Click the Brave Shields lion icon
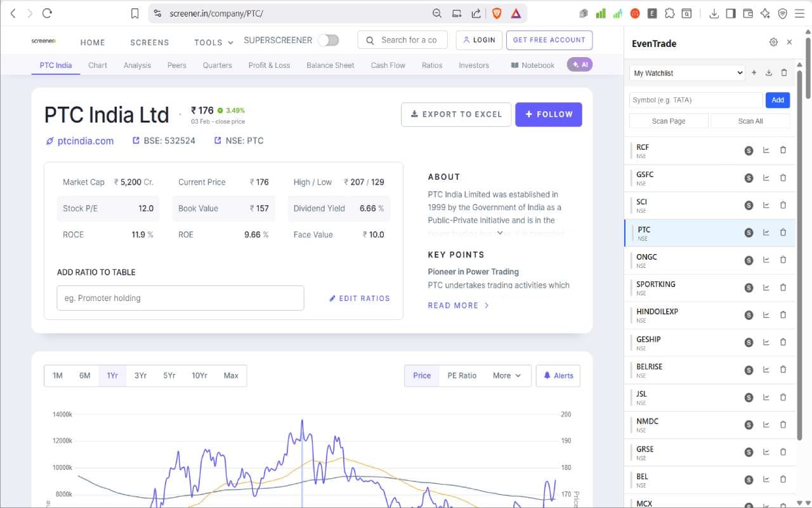 496,13
